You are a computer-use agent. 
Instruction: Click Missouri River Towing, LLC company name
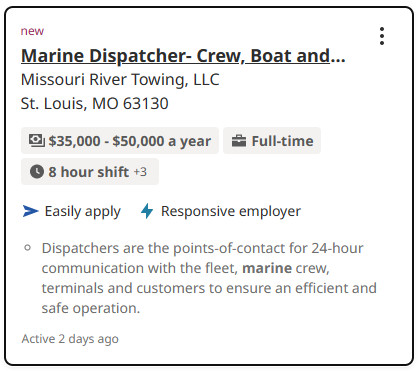pos(120,80)
